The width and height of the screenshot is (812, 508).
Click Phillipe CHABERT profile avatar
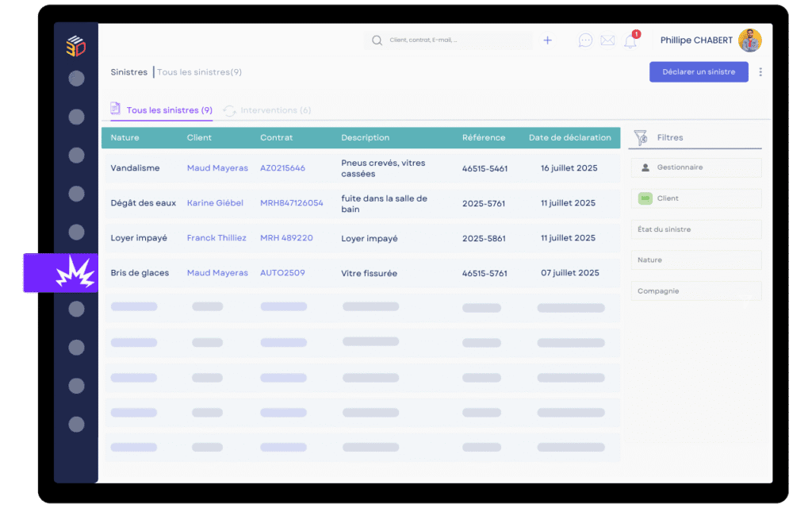749,40
